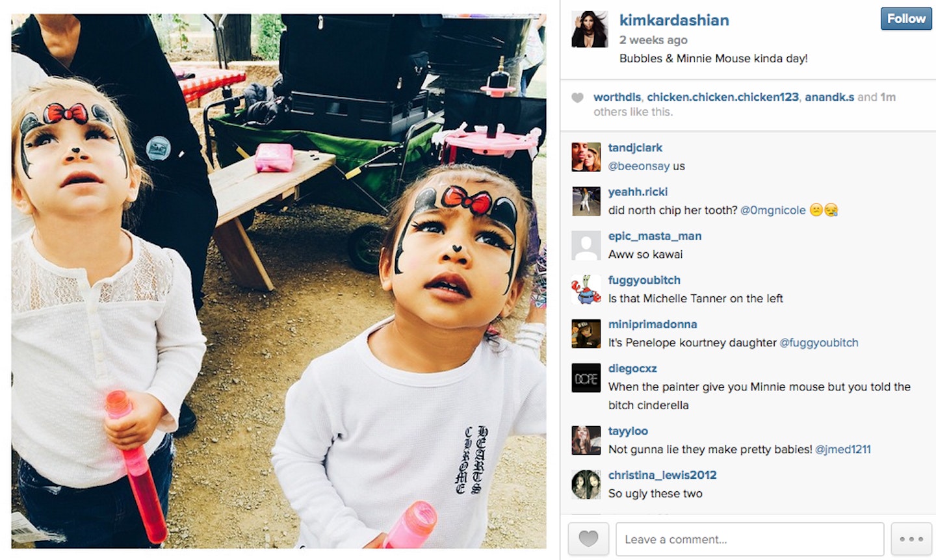Click the blue Follow button
The image size is (936, 560).
(x=906, y=19)
